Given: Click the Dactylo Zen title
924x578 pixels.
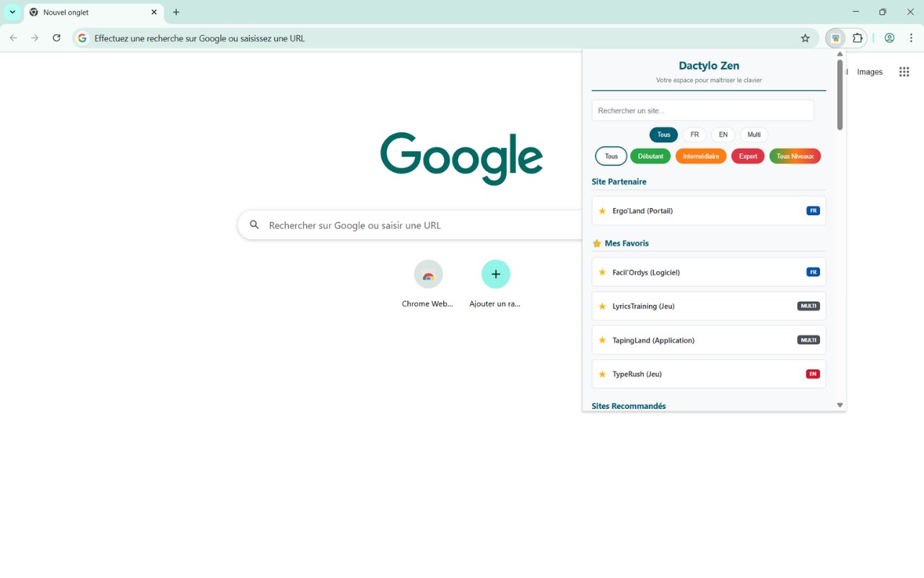Looking at the screenshot, I should 709,66.
